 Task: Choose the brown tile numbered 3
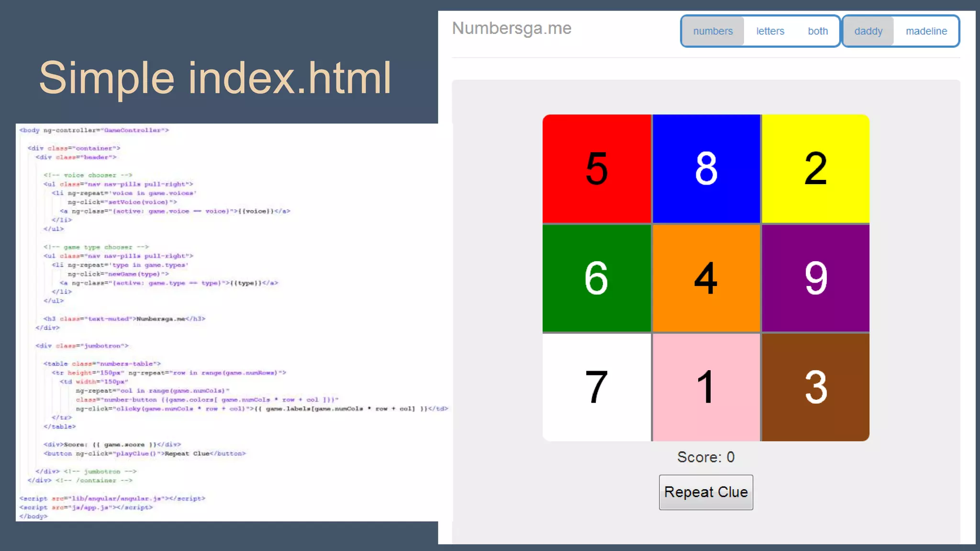[x=815, y=387]
